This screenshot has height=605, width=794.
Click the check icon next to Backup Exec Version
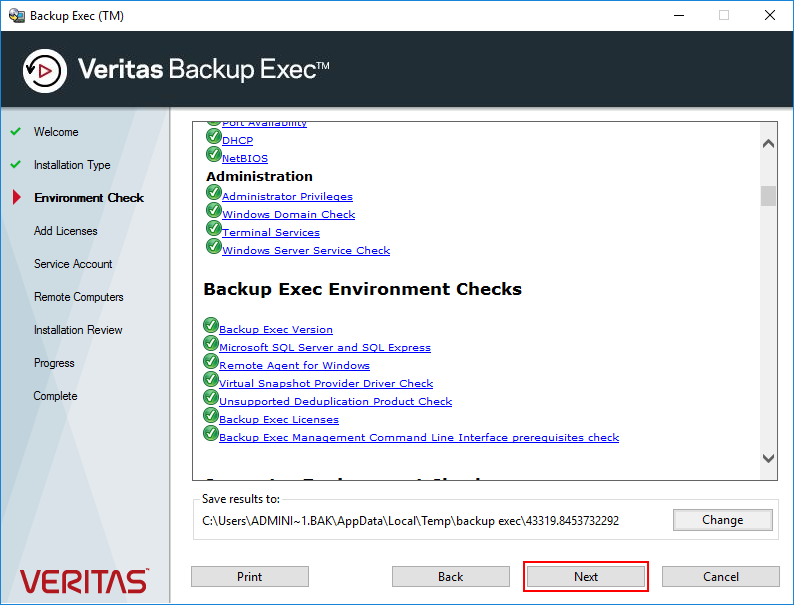coord(211,325)
